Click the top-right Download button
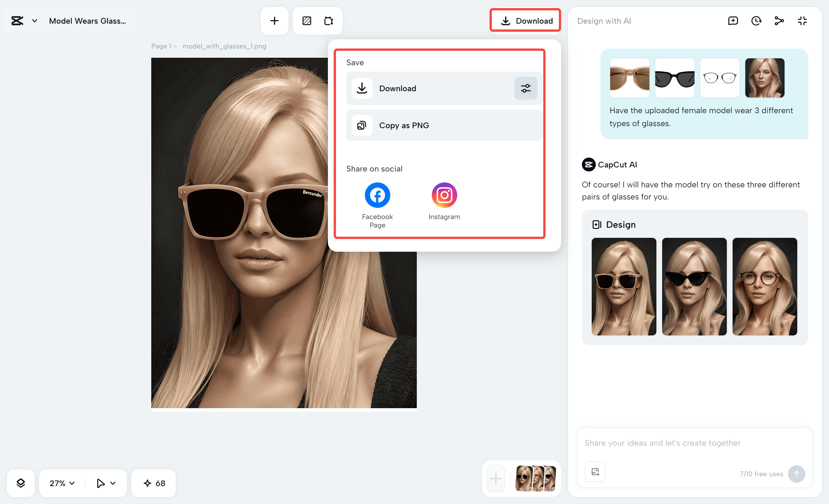The height and width of the screenshot is (504, 829). coord(526,20)
